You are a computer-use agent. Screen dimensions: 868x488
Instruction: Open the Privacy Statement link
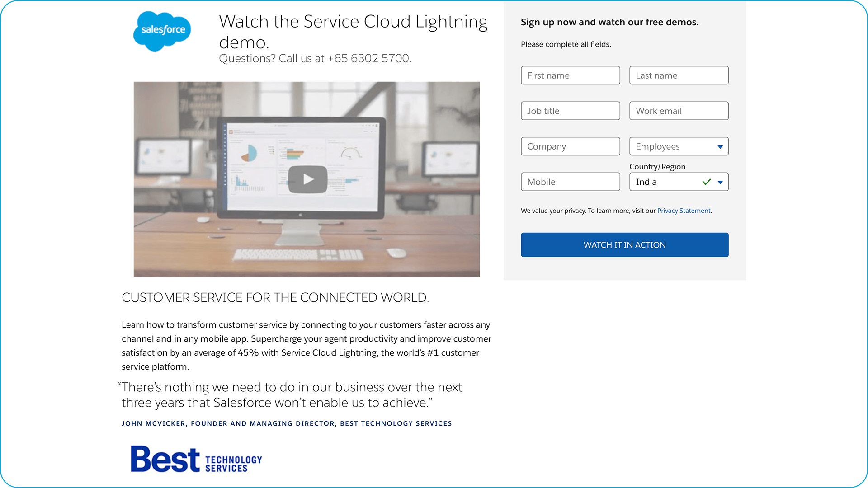coord(684,211)
